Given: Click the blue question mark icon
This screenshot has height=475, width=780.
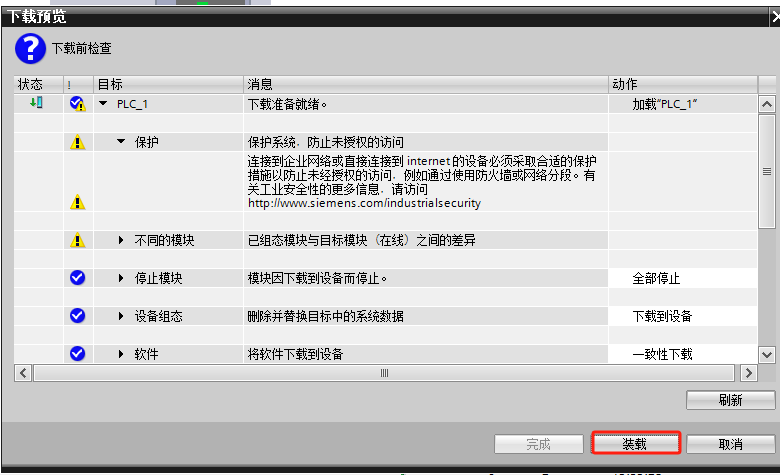Looking at the screenshot, I should coord(30,48).
